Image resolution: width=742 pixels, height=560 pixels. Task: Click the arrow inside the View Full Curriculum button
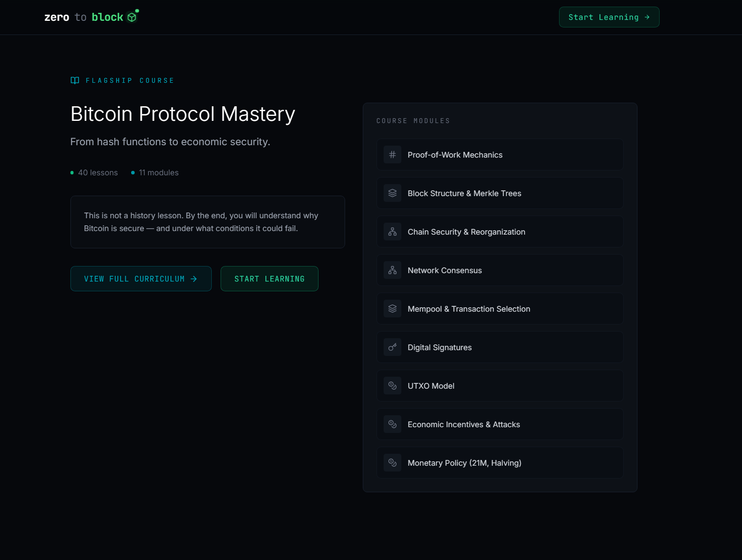(x=194, y=278)
